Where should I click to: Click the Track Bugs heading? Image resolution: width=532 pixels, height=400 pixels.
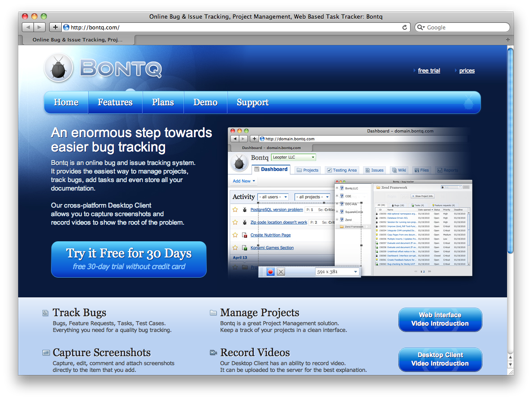click(79, 312)
